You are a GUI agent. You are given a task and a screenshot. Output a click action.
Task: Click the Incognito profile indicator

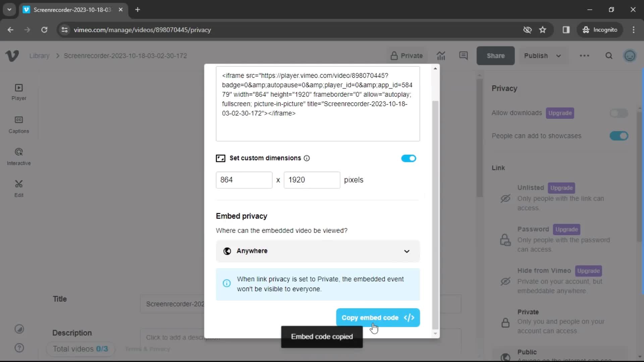point(600,30)
